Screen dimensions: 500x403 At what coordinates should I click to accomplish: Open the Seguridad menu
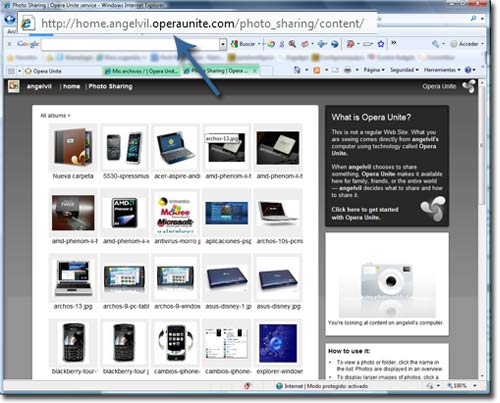[404, 70]
